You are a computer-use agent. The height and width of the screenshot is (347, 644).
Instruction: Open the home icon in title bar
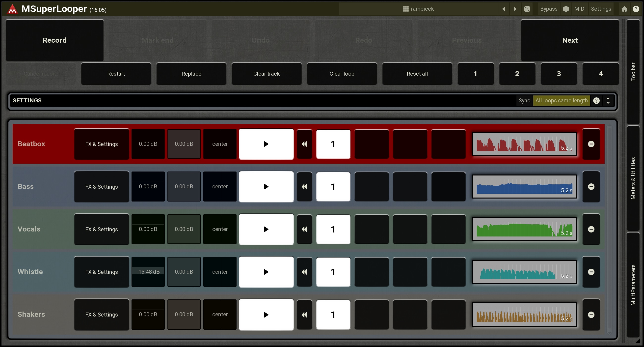pyautogui.click(x=624, y=9)
